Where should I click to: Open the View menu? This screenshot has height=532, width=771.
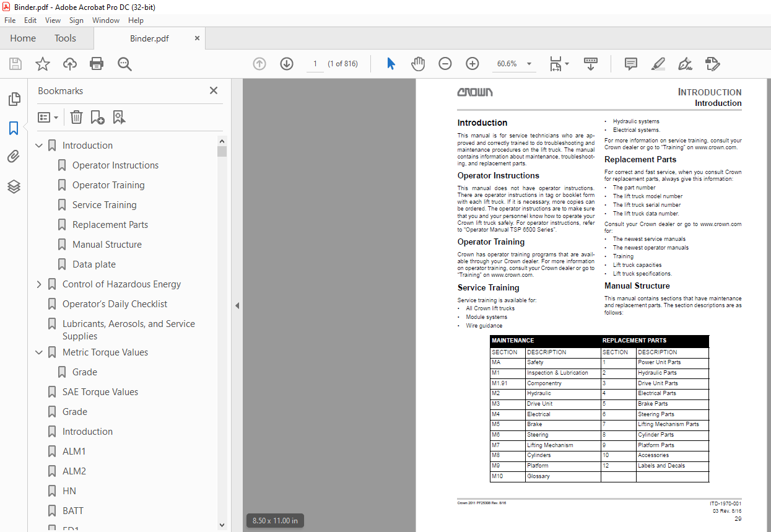tap(53, 20)
